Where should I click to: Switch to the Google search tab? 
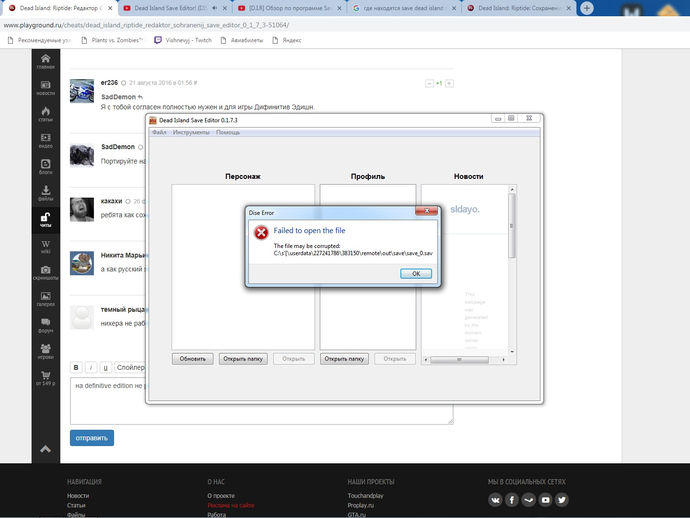click(x=404, y=8)
